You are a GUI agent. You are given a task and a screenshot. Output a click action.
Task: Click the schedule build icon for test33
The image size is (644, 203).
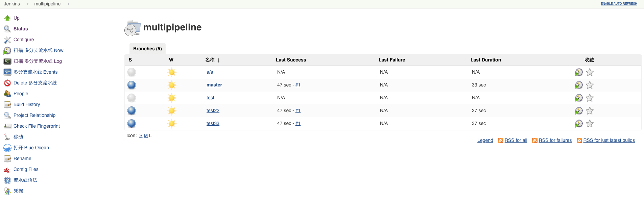(579, 124)
